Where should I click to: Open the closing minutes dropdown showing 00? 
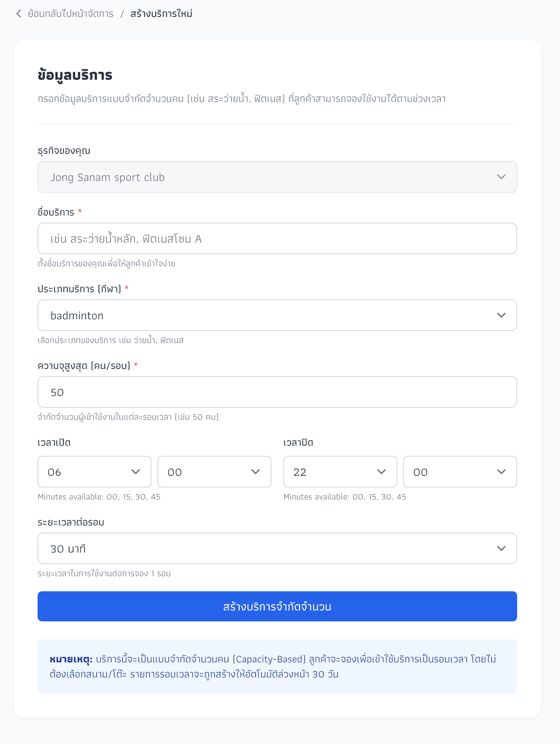click(460, 472)
